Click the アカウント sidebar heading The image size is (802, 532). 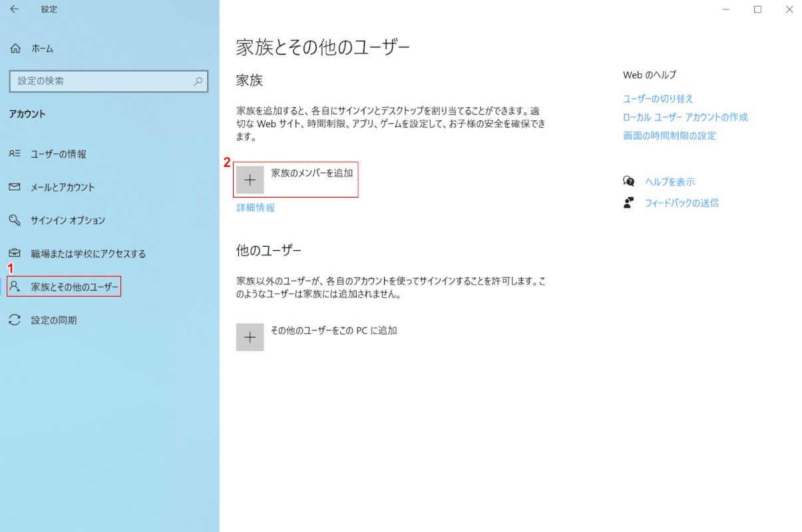pyautogui.click(x=27, y=114)
